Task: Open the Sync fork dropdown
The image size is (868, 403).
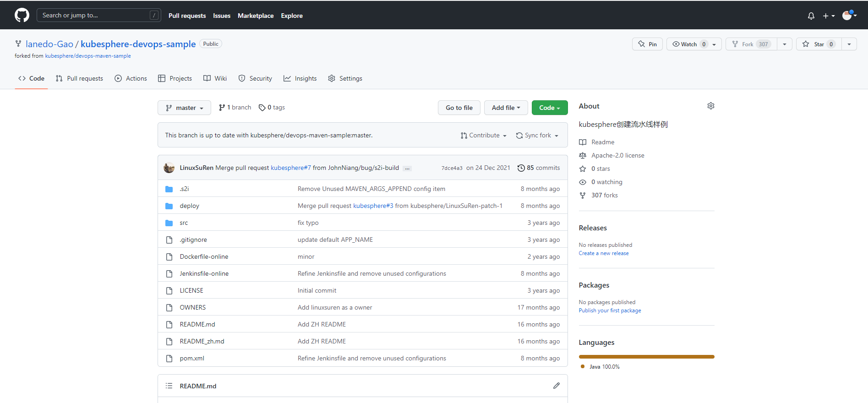Action: 537,135
